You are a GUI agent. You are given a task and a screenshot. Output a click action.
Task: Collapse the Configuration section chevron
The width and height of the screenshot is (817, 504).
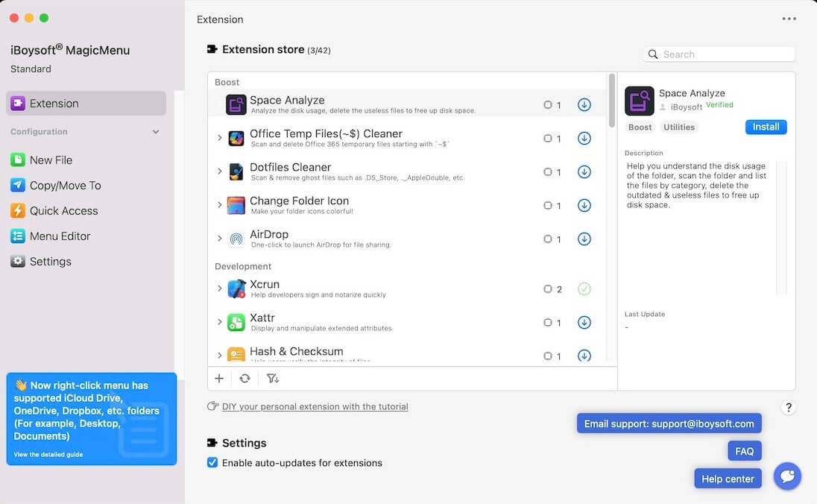pos(156,132)
